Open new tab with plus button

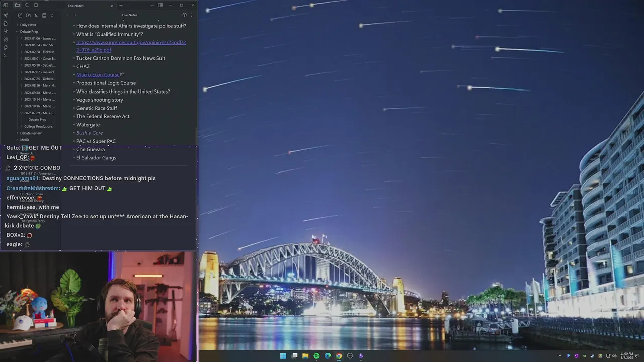point(121,5)
